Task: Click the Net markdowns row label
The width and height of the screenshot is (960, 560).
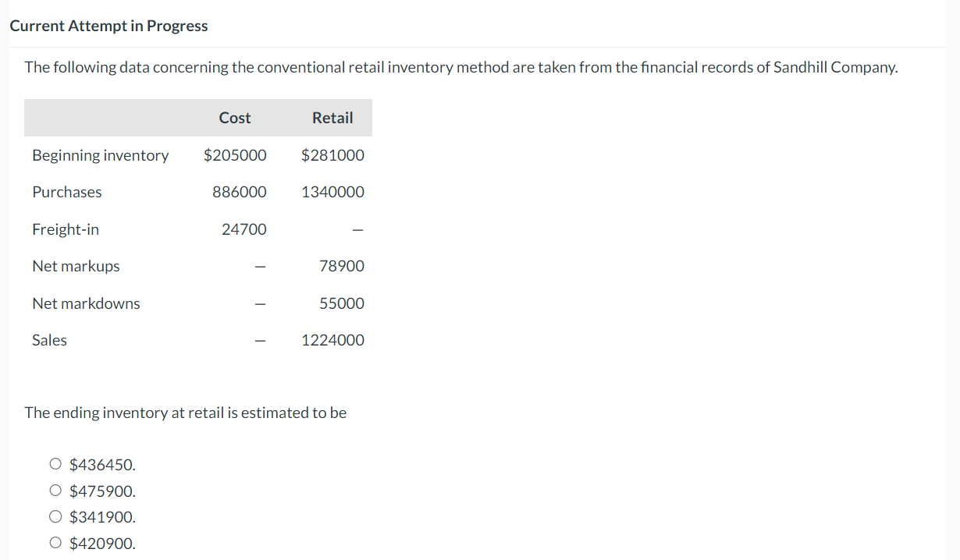Action: point(86,303)
